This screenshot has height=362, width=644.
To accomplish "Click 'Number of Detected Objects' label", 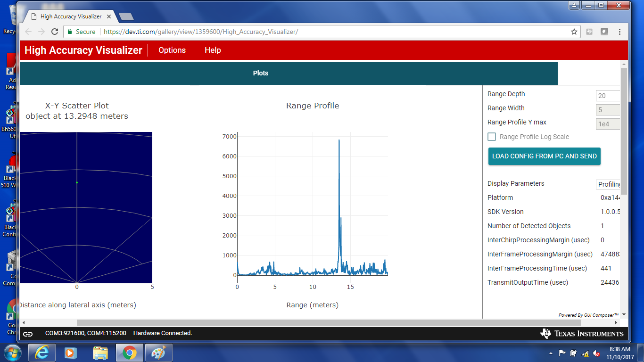I will click(529, 226).
